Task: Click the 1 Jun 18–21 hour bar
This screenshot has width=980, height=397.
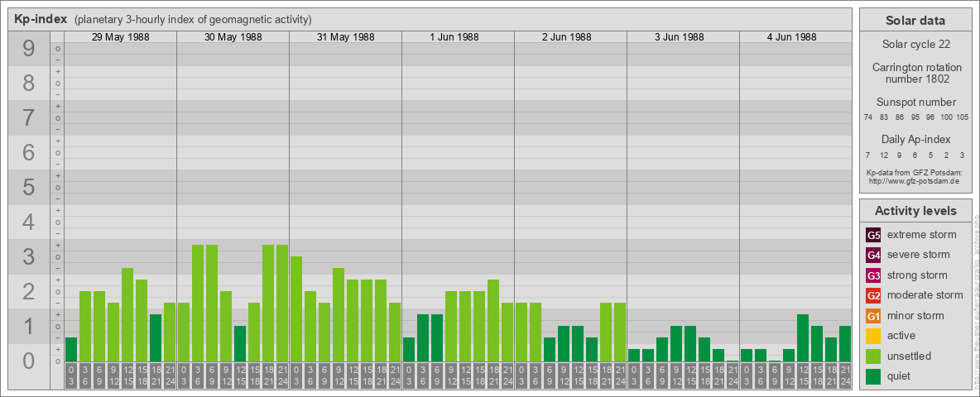Action: coord(493,321)
